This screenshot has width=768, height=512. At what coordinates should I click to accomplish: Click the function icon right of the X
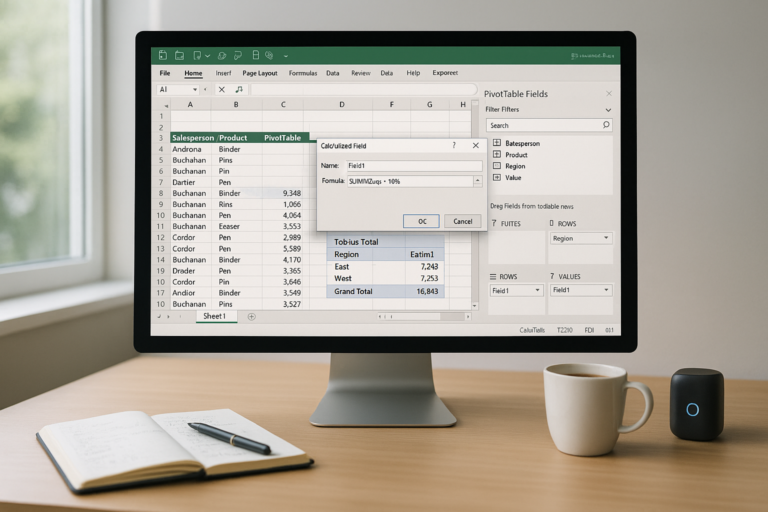click(239, 89)
